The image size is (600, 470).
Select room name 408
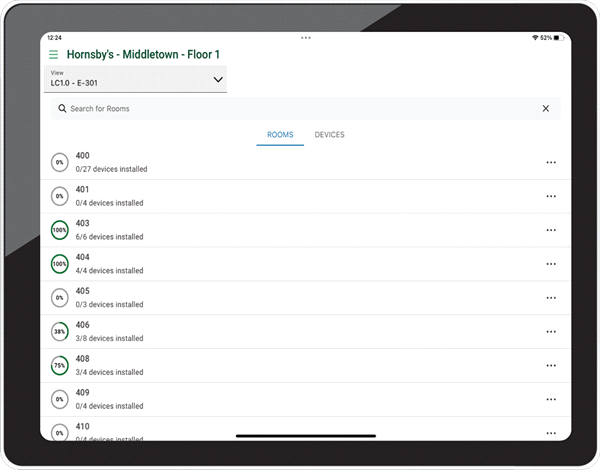click(x=82, y=359)
